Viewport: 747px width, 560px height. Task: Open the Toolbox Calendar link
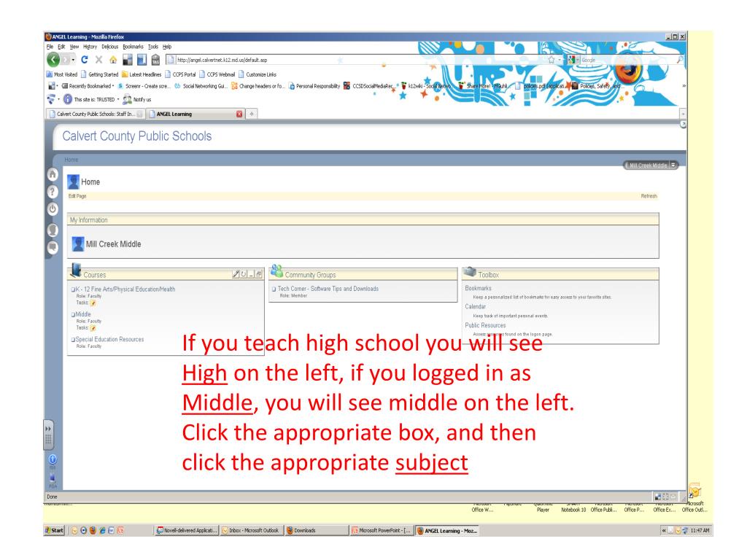tap(476, 307)
